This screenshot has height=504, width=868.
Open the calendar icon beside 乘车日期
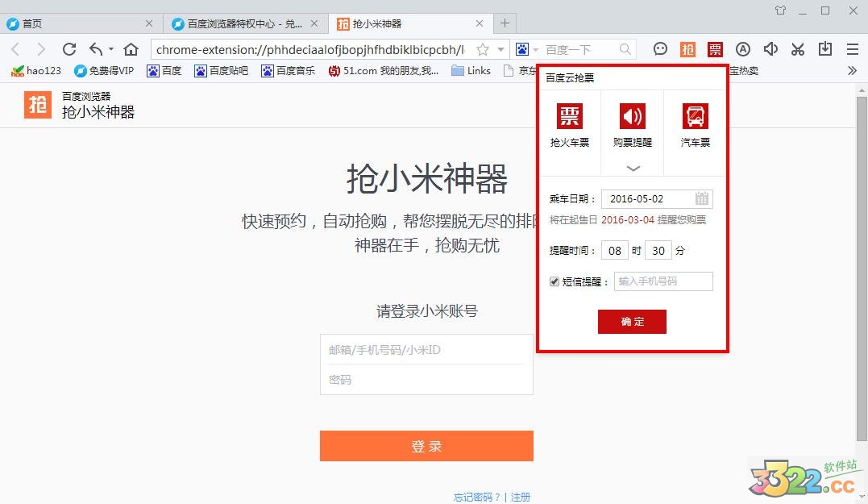[701, 198]
